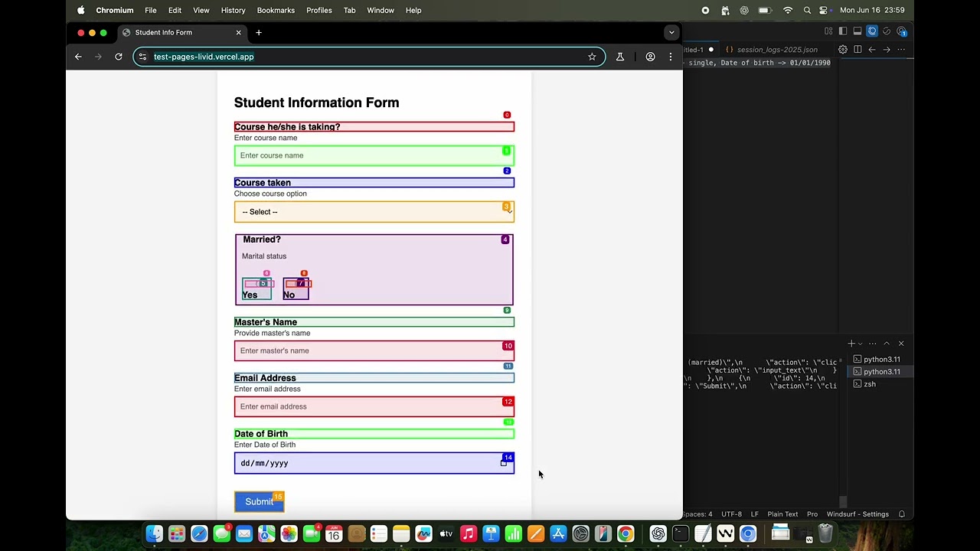The height and width of the screenshot is (551, 980).
Task: Expand terminal launch profile dropdown arrow
Action: pyautogui.click(x=860, y=344)
